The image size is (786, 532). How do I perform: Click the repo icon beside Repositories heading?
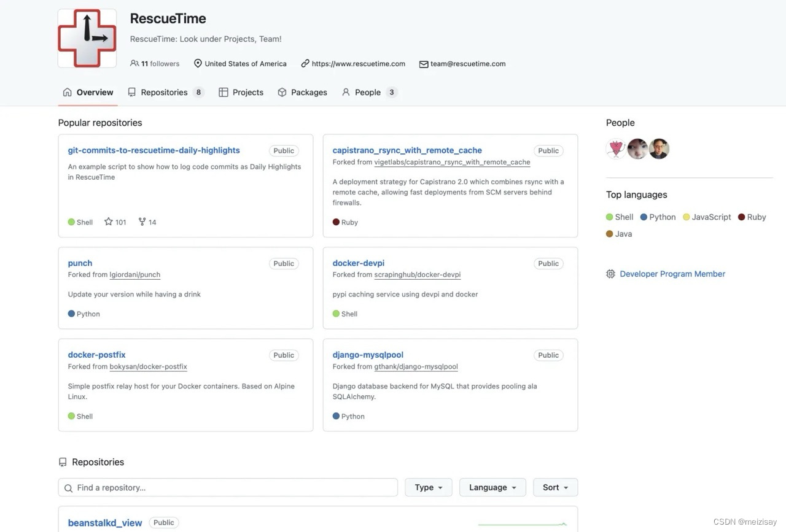tap(63, 462)
